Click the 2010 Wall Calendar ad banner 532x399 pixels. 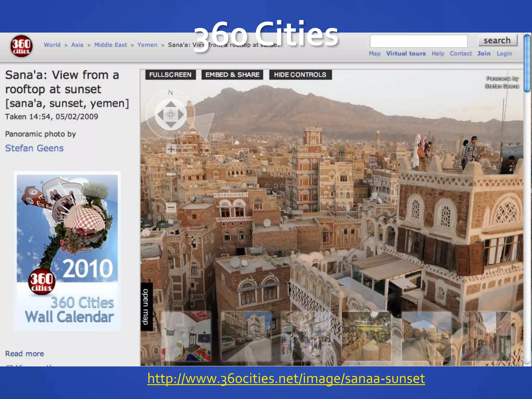(x=67, y=251)
